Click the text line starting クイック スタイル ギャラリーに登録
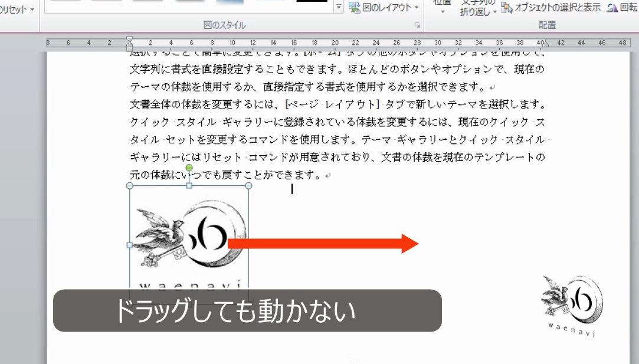Screen dimensions: 639x364 pos(337,122)
